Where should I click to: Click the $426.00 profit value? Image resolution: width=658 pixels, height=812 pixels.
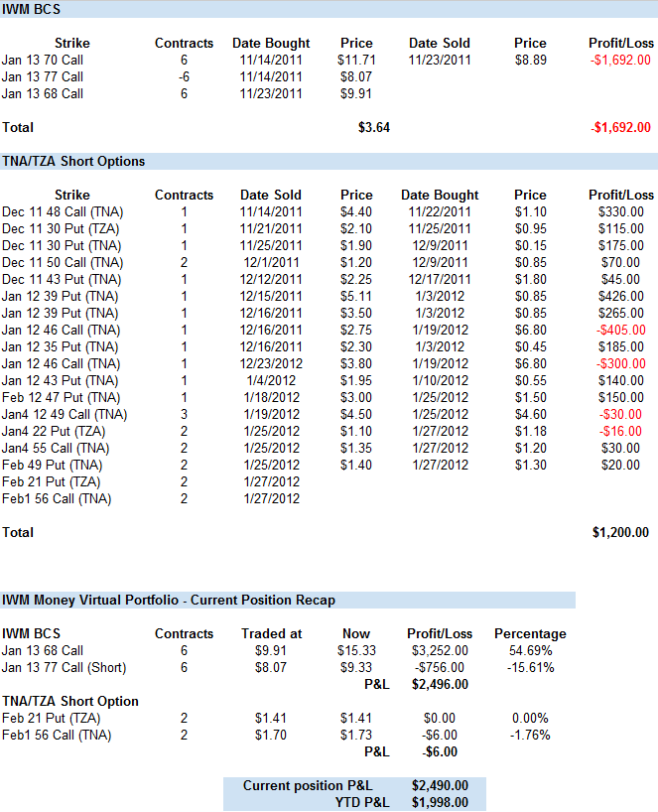621,296
